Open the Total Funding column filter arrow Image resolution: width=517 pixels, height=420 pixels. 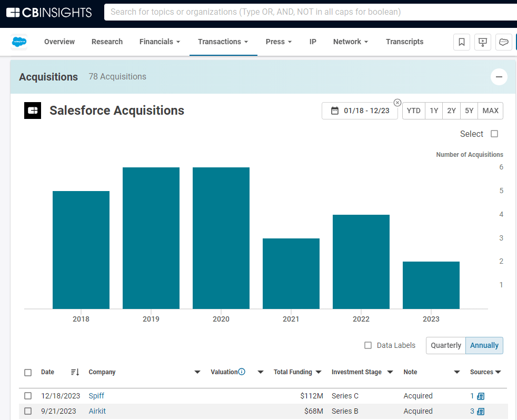[319, 372]
